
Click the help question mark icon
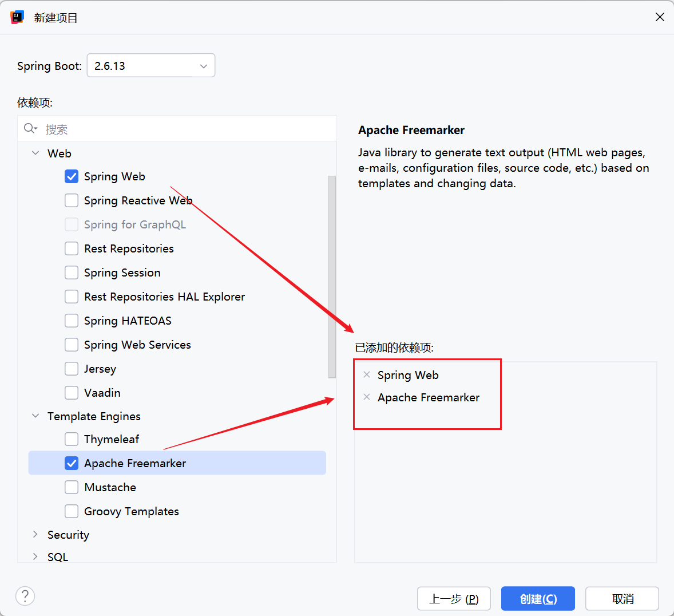pos(25,596)
